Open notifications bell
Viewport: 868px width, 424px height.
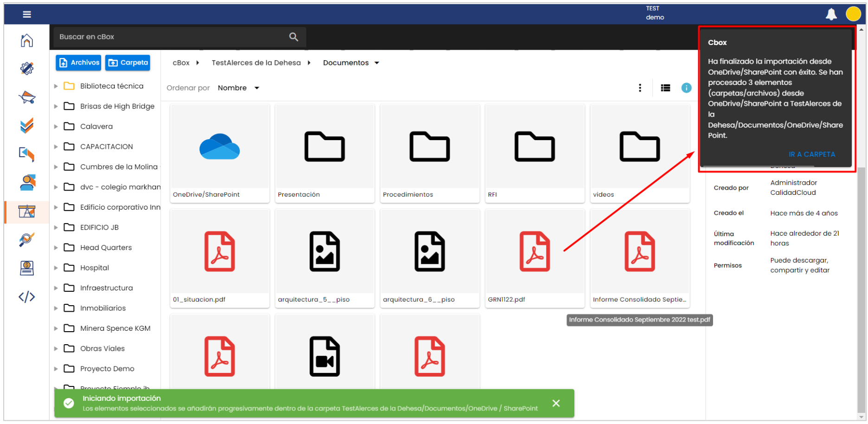coord(831,14)
